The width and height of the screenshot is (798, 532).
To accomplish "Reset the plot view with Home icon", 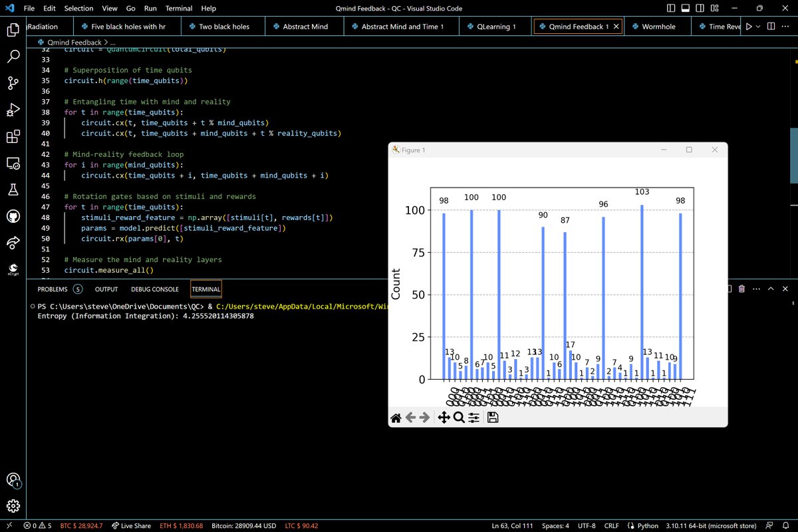I will point(396,418).
